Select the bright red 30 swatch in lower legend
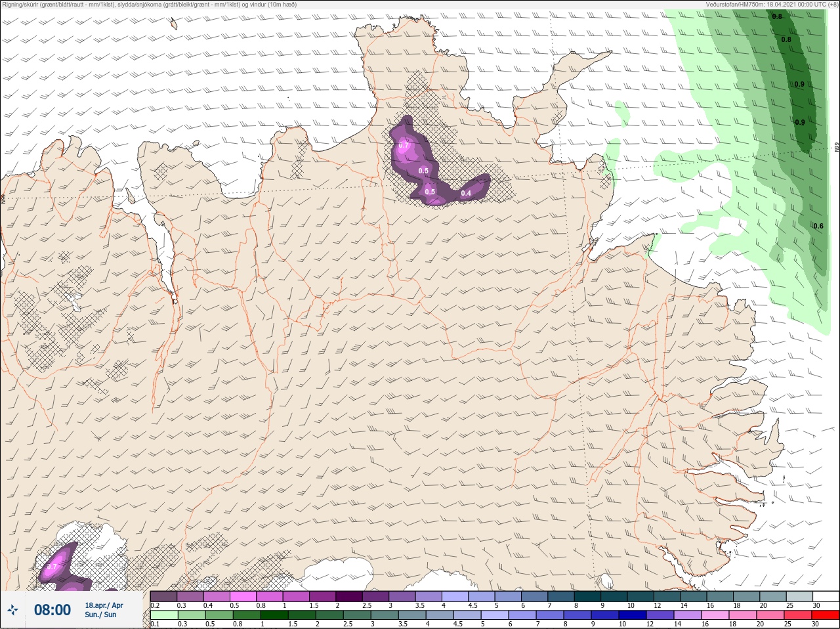840x629 pixels. click(x=826, y=615)
